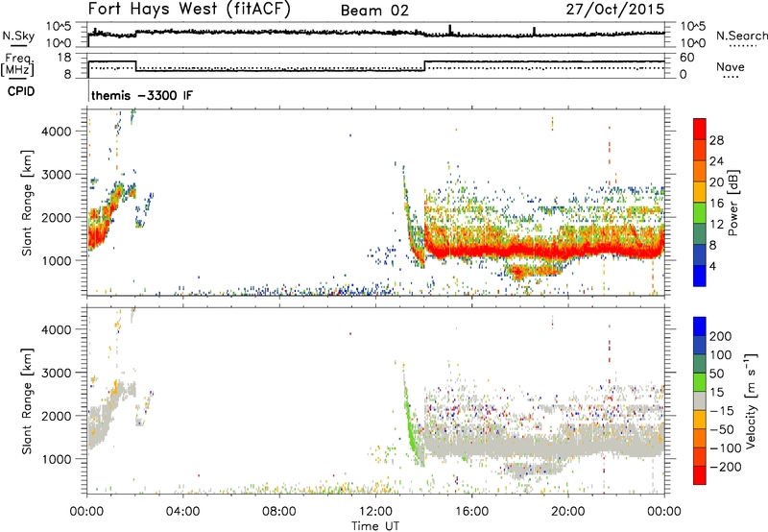Click 'Slant Range [km]' label of power panel
Viewport: 768px width, 532px height.
(x=27, y=203)
